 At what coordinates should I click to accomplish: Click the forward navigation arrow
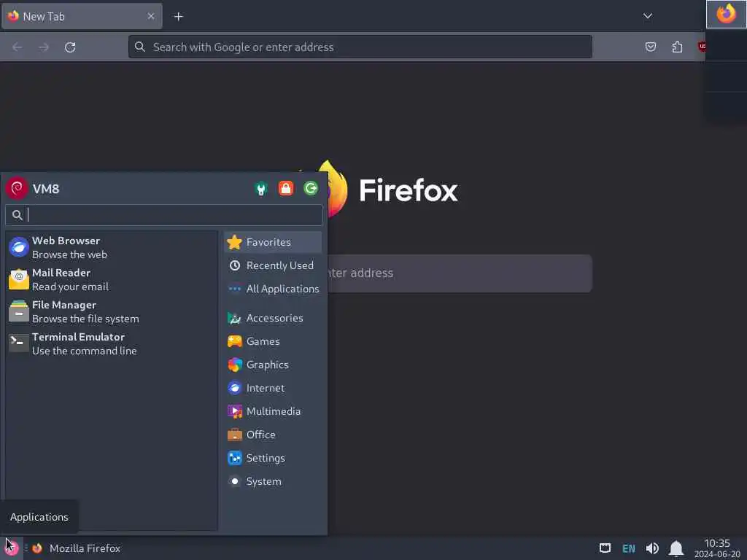coord(43,47)
